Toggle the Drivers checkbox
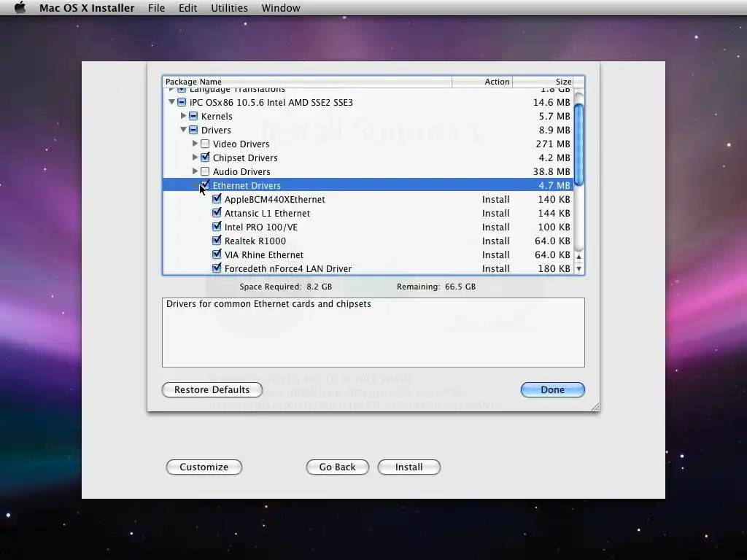Screen dimensions: 747x560 click(193, 130)
